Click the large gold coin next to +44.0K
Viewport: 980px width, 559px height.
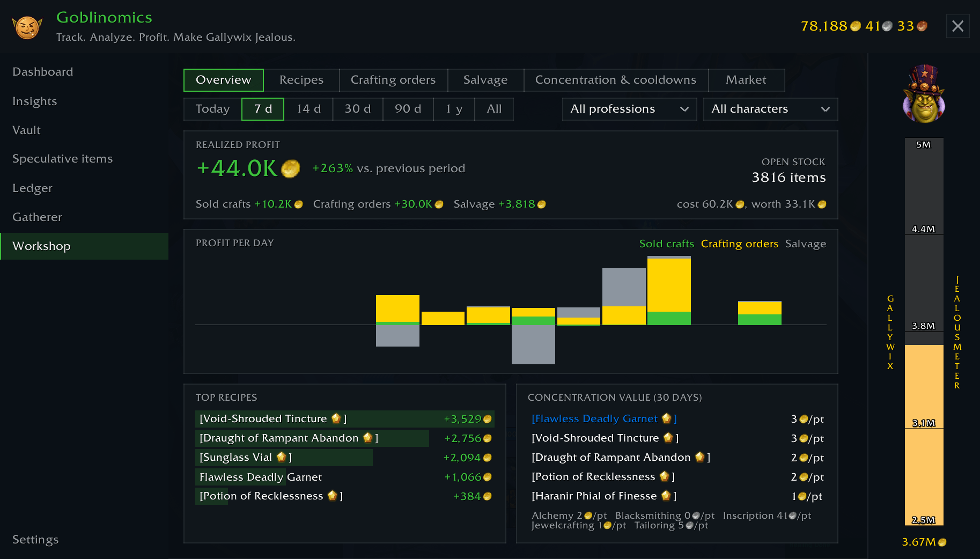pyautogui.click(x=290, y=168)
